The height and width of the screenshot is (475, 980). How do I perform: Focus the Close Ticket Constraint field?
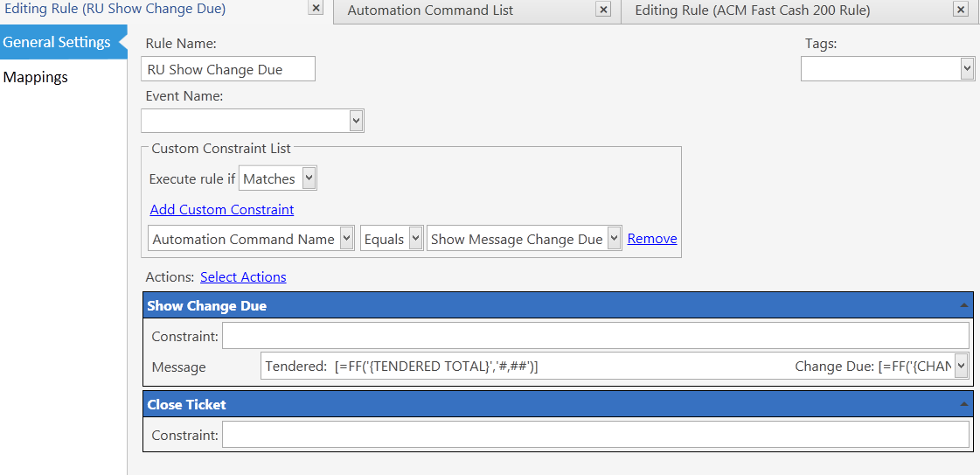pyautogui.click(x=594, y=435)
